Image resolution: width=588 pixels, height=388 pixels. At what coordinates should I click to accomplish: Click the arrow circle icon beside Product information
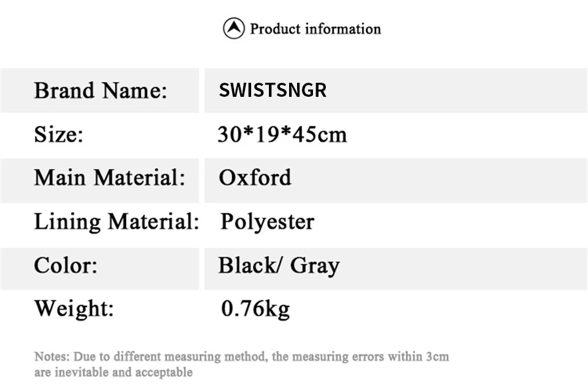(233, 29)
